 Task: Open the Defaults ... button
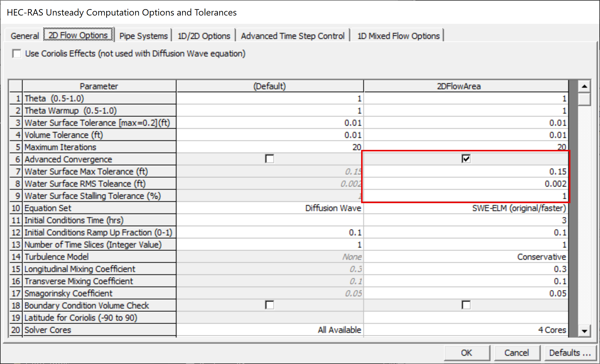click(570, 353)
